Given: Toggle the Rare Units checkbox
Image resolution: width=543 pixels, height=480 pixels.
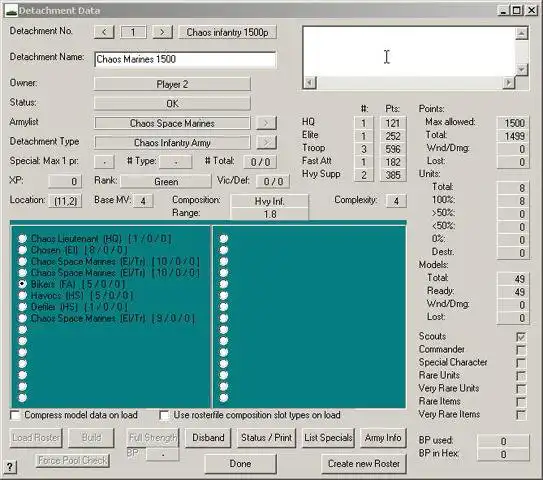Looking at the screenshot, I should pos(520,376).
